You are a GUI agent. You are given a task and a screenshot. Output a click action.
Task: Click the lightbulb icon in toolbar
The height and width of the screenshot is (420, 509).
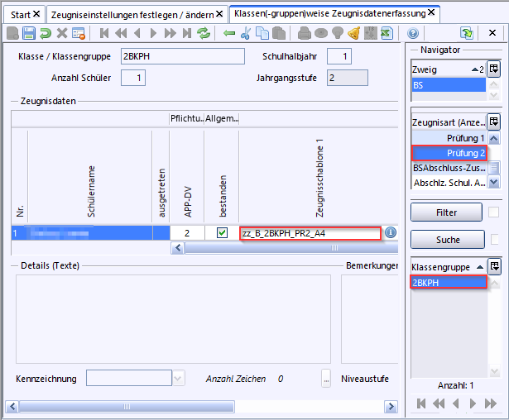coord(337,33)
